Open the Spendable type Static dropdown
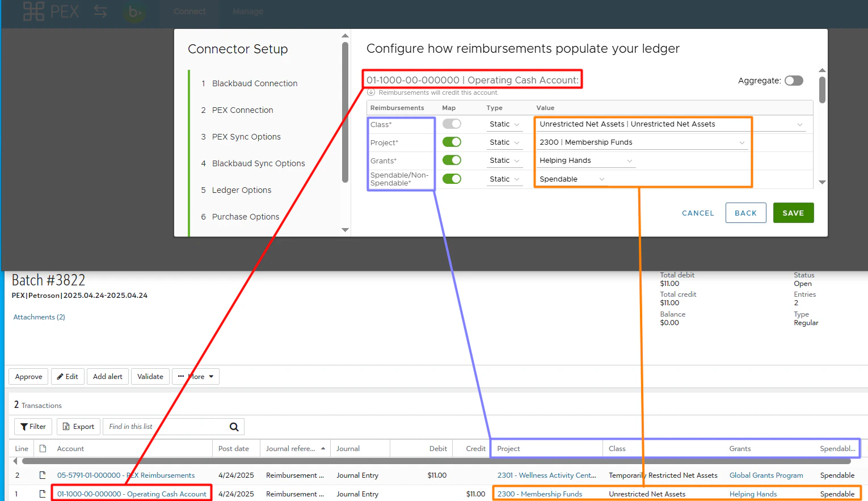Screen dimensions: 868x501 coord(504,179)
